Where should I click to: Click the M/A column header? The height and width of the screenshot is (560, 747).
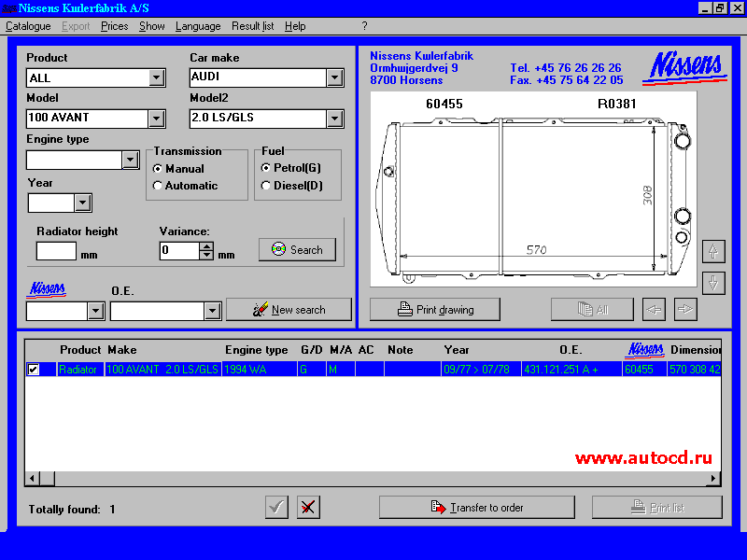pos(341,350)
